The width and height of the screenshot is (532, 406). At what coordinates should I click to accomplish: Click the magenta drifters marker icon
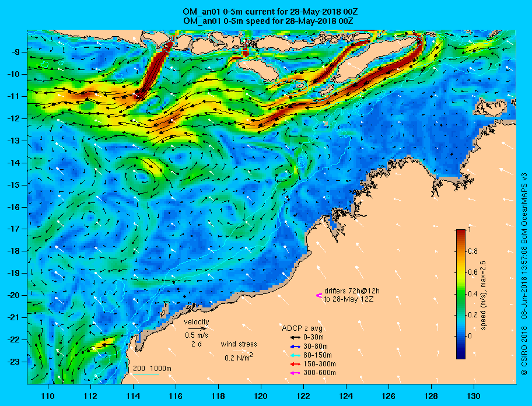tap(319, 295)
